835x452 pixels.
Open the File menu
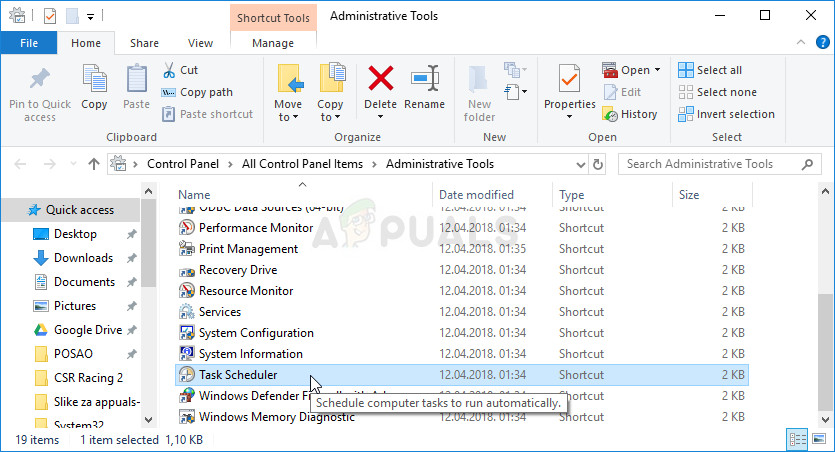29,43
